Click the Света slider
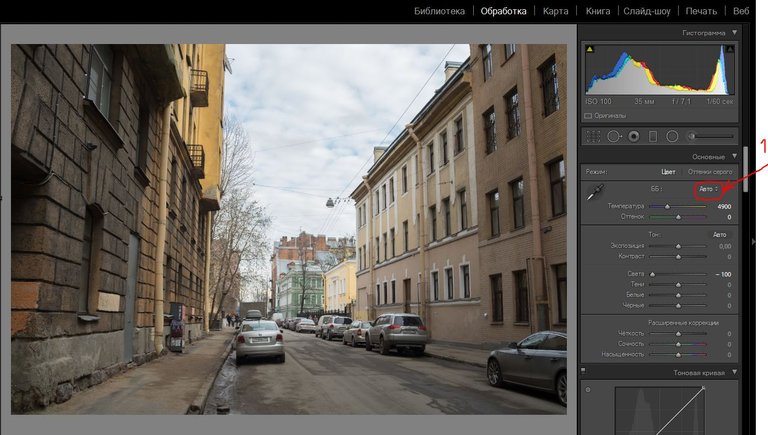 point(678,274)
